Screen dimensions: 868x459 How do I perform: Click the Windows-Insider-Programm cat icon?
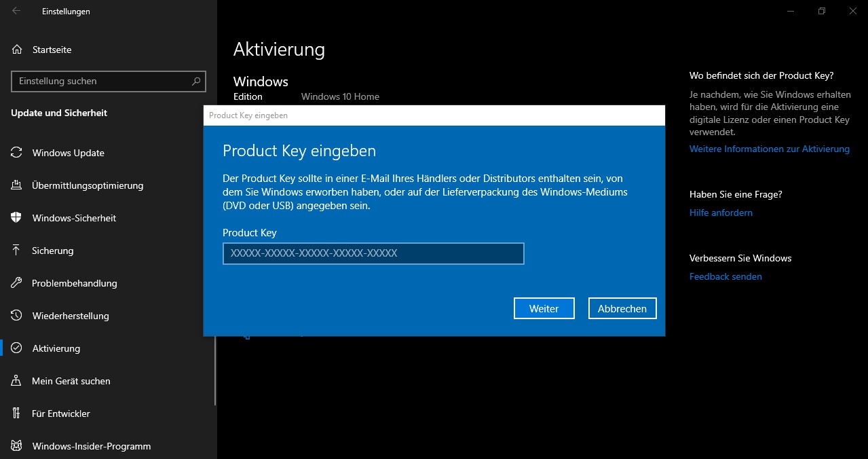[16, 446]
